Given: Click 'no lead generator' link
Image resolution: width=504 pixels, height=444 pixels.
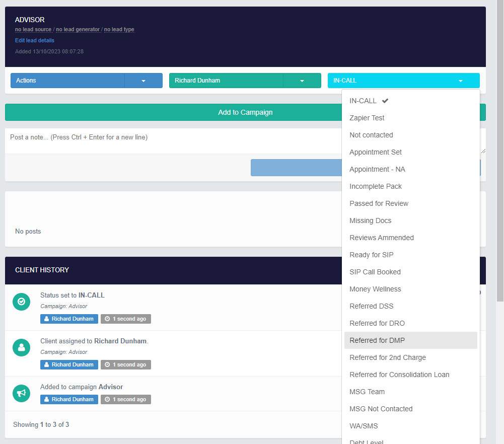Looking at the screenshot, I should [78, 30].
